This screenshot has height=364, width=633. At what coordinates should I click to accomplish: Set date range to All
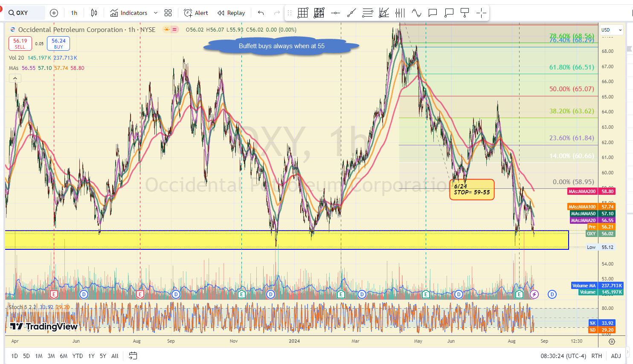click(x=115, y=356)
